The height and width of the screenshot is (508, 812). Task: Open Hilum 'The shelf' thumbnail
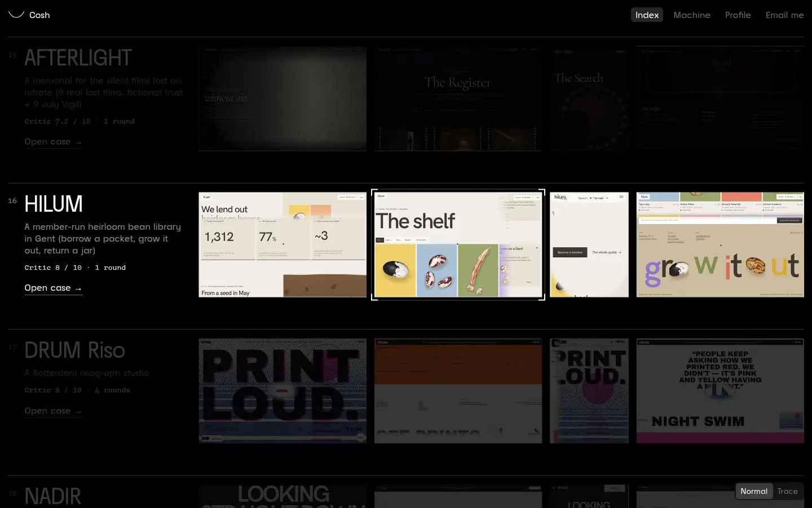458,245
